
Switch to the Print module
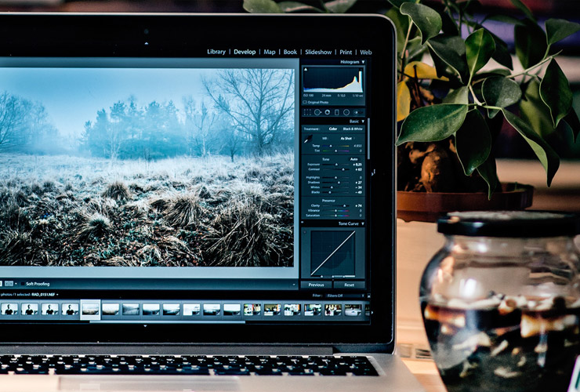[346, 53]
